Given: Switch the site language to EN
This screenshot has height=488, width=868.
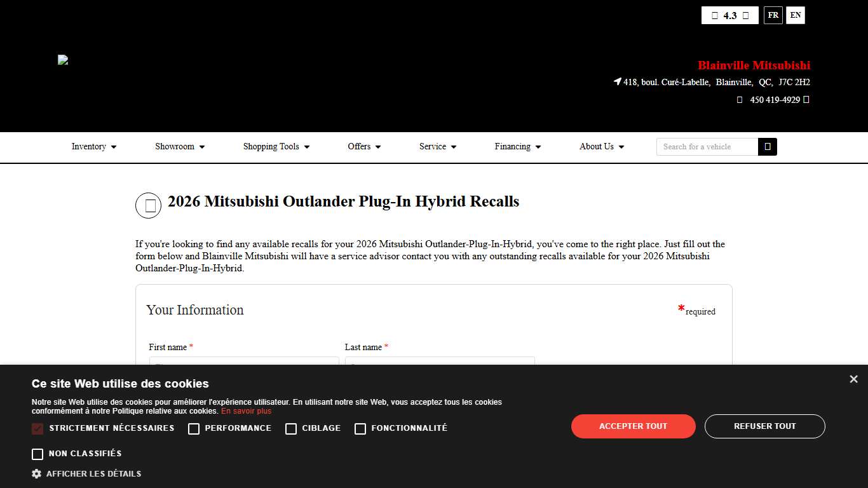Looking at the screenshot, I should [x=796, y=15].
